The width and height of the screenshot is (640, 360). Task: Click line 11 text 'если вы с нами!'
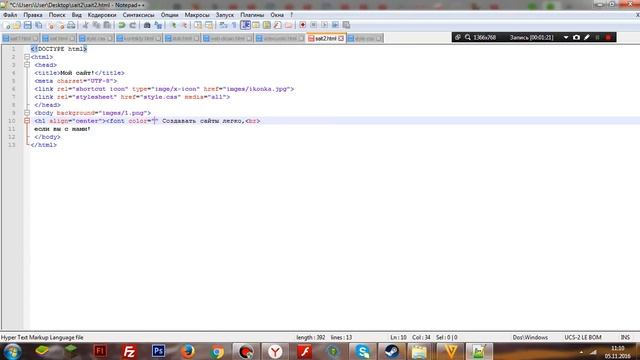[x=62, y=129]
